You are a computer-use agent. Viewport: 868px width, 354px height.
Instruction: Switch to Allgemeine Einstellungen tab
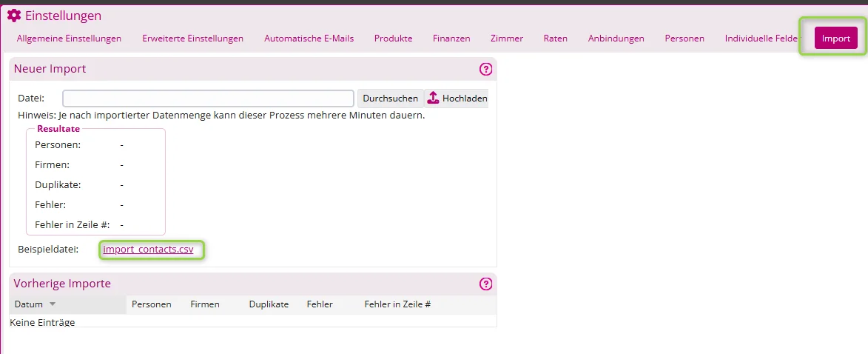[x=70, y=39]
